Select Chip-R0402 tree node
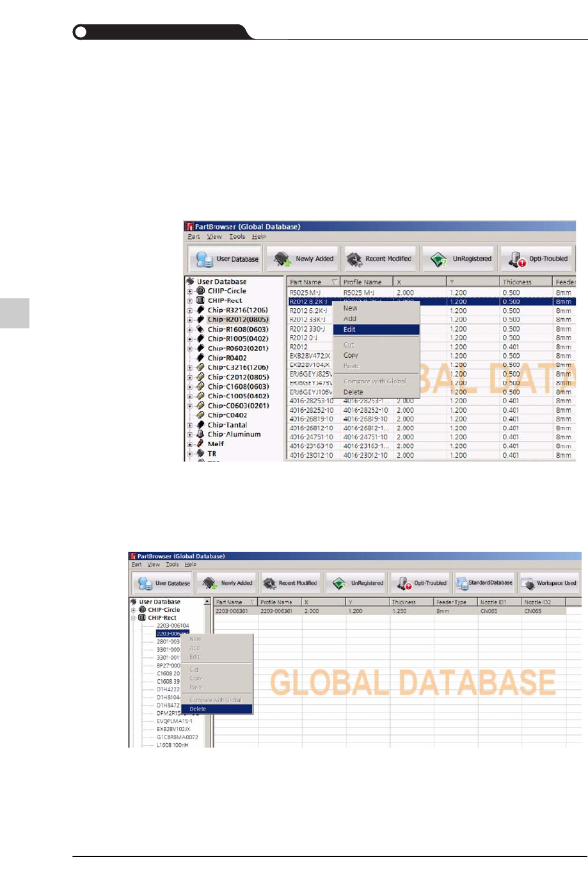Image resolution: width=588 pixels, height=875 pixels. 227,358
